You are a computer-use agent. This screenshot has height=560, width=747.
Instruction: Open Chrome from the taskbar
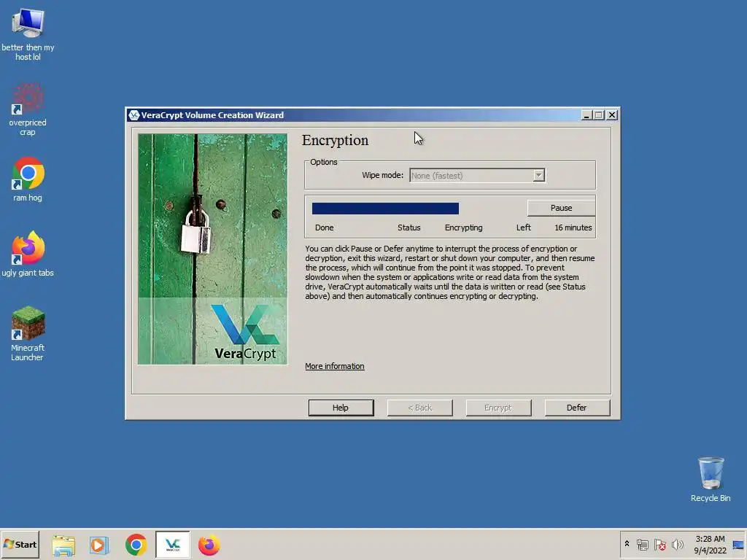click(136, 545)
